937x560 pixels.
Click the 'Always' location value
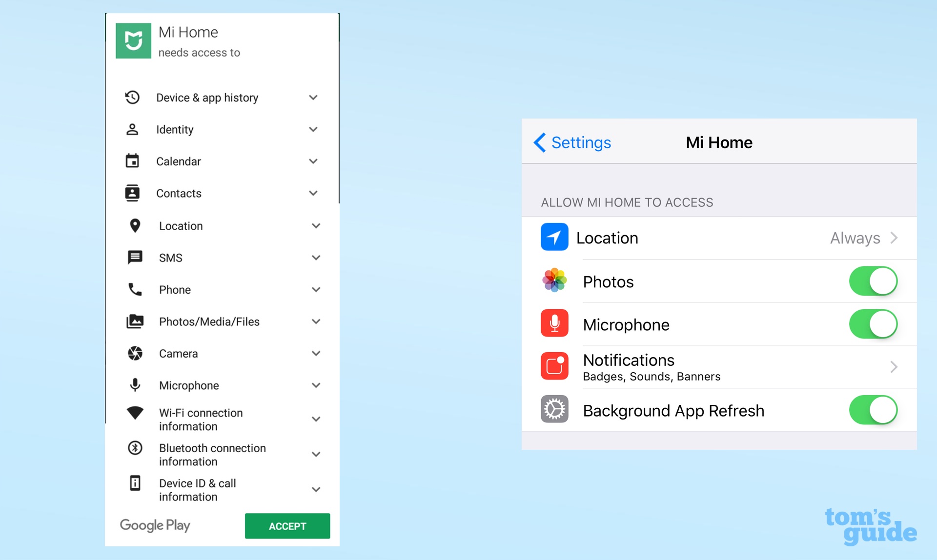click(855, 238)
